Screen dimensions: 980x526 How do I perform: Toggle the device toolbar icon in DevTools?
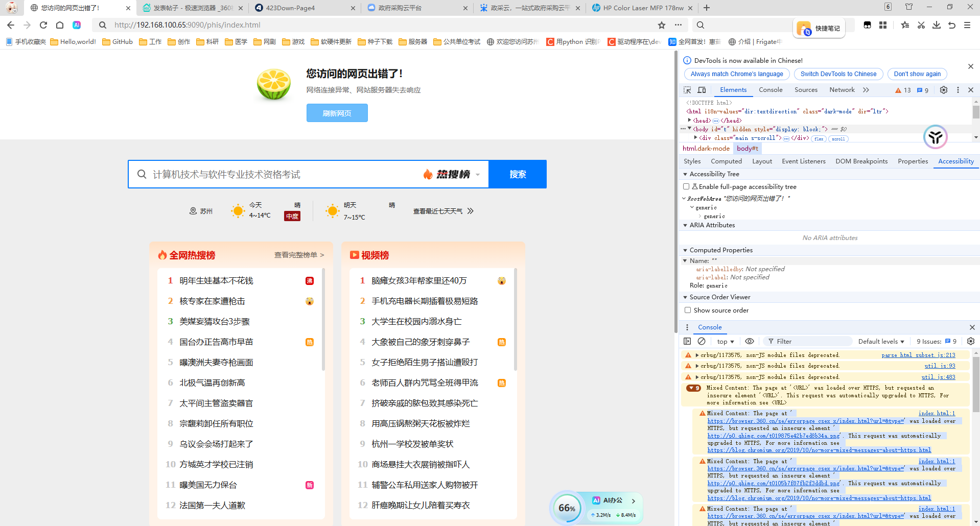702,90
